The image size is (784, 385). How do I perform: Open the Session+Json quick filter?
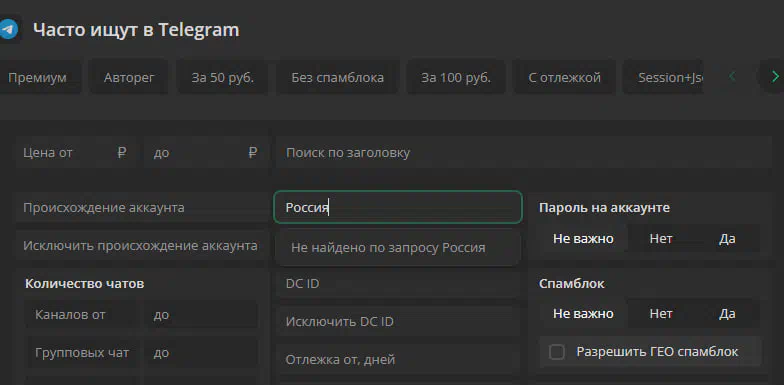coord(663,78)
